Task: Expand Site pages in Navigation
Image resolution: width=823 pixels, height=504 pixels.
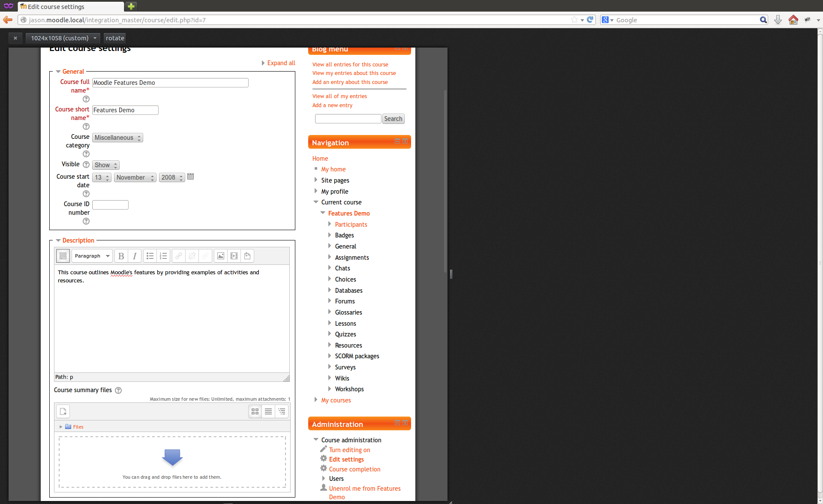Action: point(316,180)
